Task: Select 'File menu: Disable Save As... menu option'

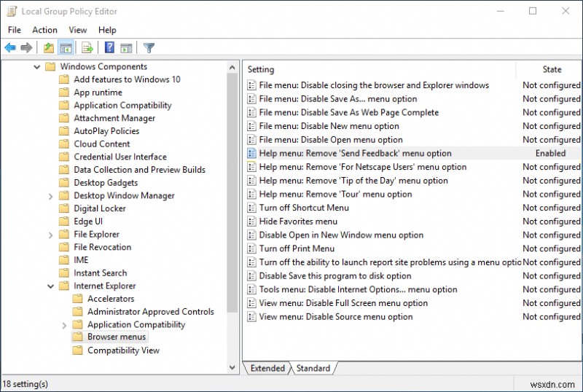Action: [x=338, y=99]
